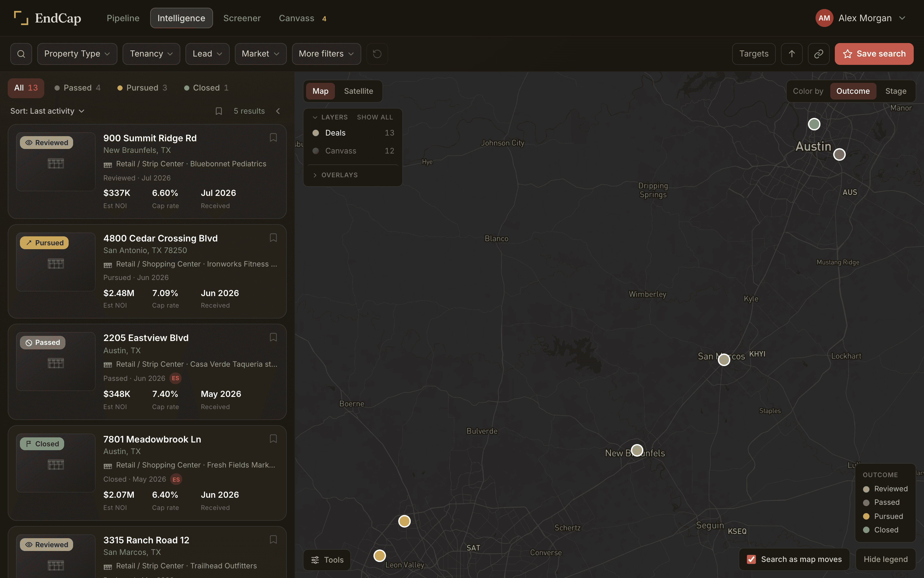Viewport: 924px width, 578px height.
Task: Toggle the Canvass layer visibility
Action: (x=353, y=151)
